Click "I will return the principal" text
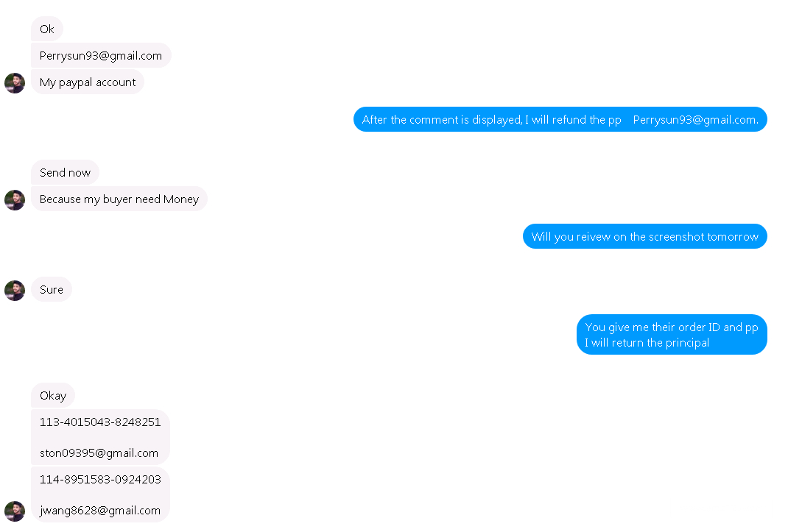The image size is (788, 532). [x=647, y=343]
